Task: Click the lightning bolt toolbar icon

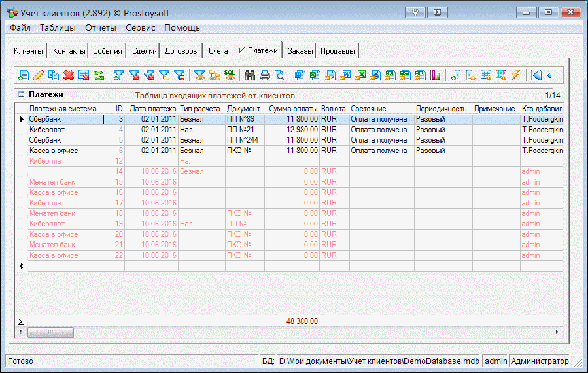Action: point(515,75)
